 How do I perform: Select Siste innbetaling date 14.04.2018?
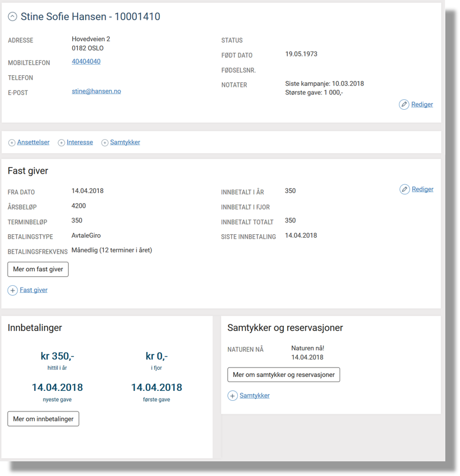301,235
